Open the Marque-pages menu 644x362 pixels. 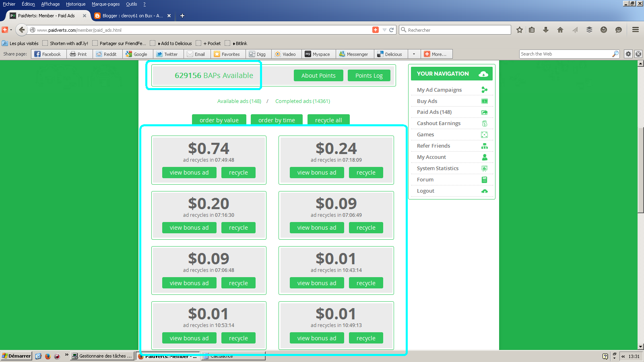pyautogui.click(x=105, y=4)
